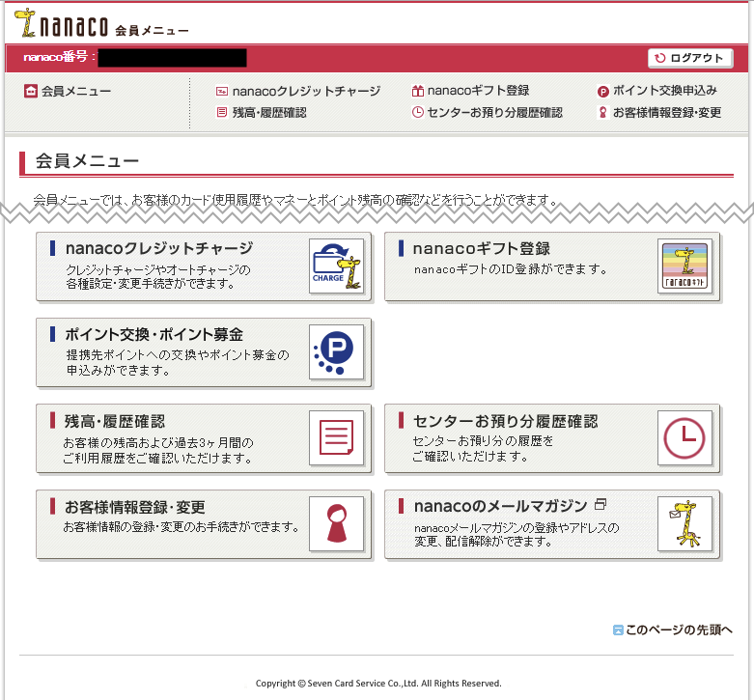The height and width of the screenshot is (700, 754).
Task: Select センターお預り分履歴確認 in the top navigation
Action: [487, 113]
